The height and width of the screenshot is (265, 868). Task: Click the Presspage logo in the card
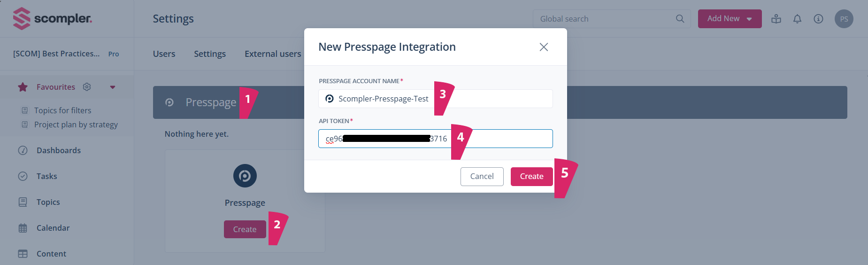point(245,176)
